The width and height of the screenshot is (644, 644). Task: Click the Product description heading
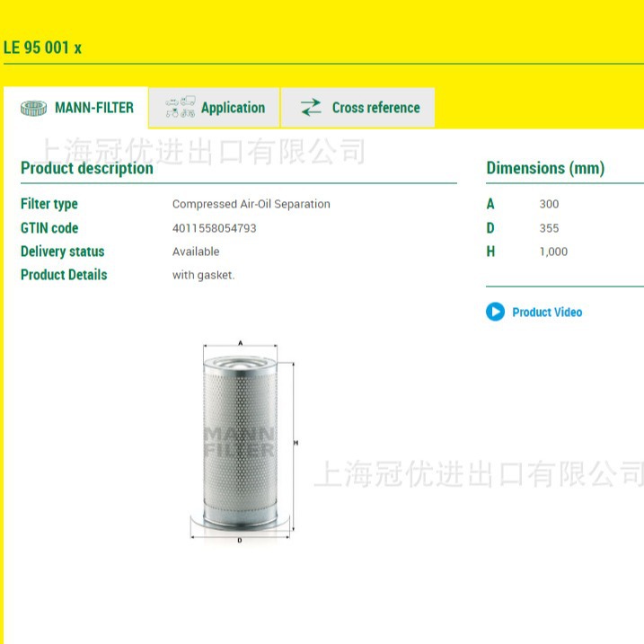[86, 168]
